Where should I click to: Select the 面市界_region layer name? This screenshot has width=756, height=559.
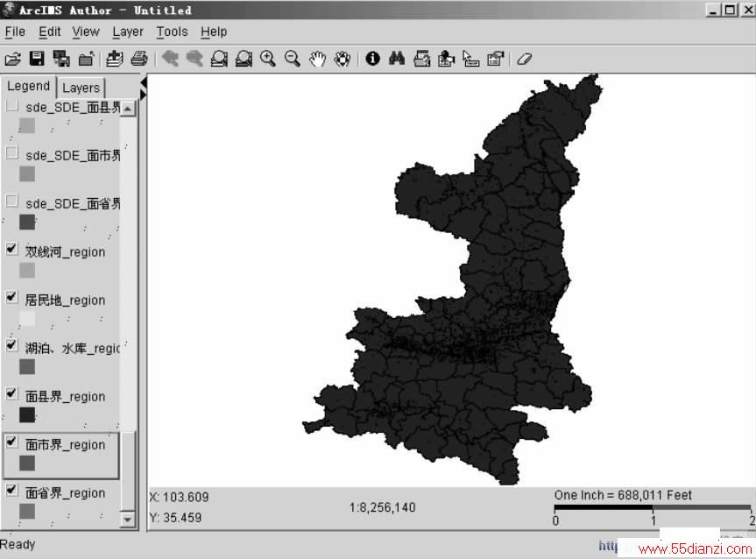pos(65,445)
